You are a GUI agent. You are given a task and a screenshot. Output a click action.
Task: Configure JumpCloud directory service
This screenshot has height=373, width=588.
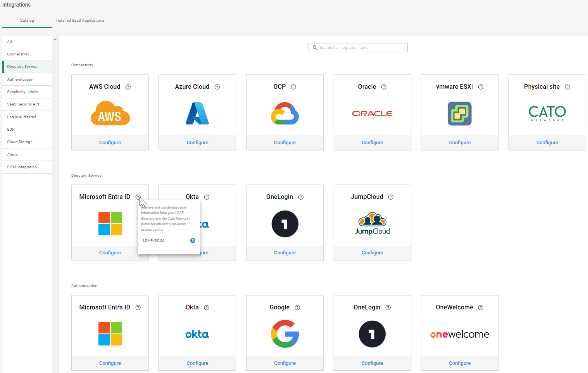click(372, 253)
